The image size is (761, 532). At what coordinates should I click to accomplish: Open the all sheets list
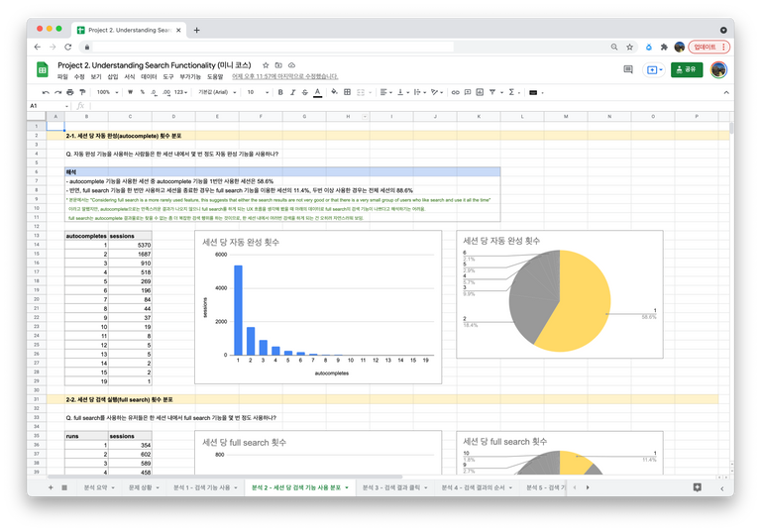click(64, 487)
